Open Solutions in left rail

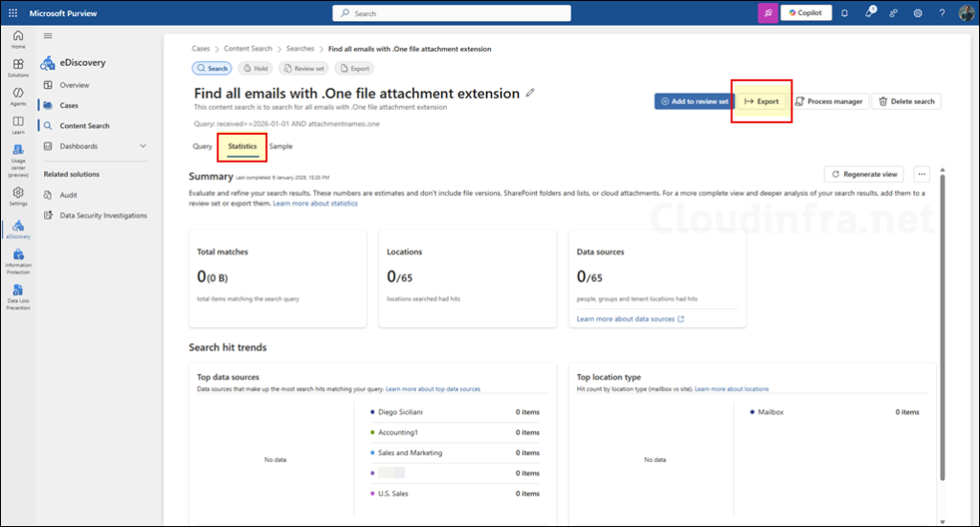coord(18,68)
